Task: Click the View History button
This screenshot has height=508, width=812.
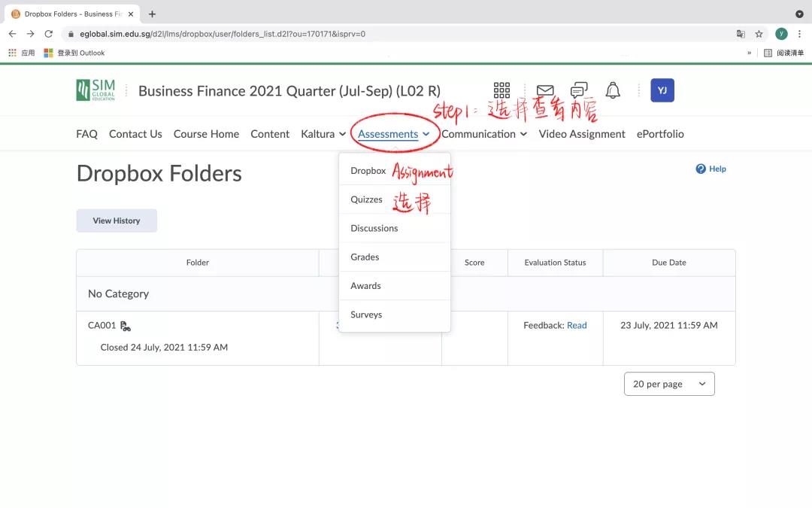Action: click(117, 221)
